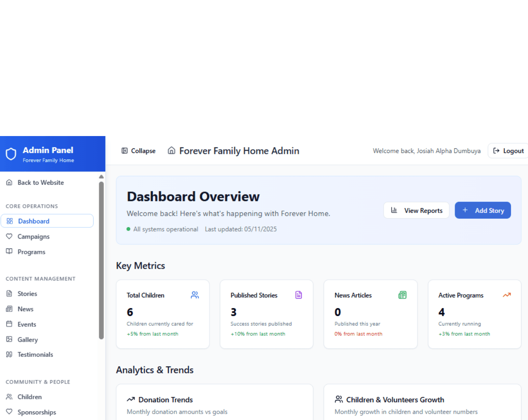Image resolution: width=528 pixels, height=420 pixels.
Task: Click the CONTENT MANAGEMENT section label
Action: tap(40, 278)
